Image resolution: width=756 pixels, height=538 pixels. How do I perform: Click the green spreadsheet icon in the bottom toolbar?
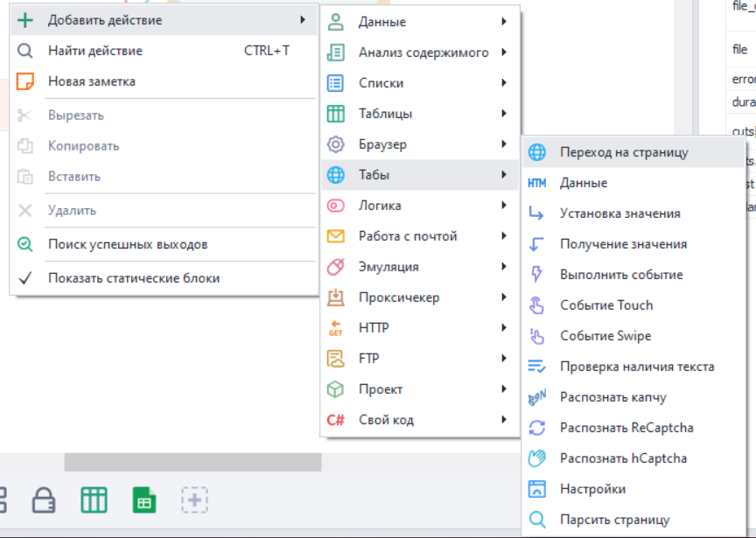click(x=143, y=500)
